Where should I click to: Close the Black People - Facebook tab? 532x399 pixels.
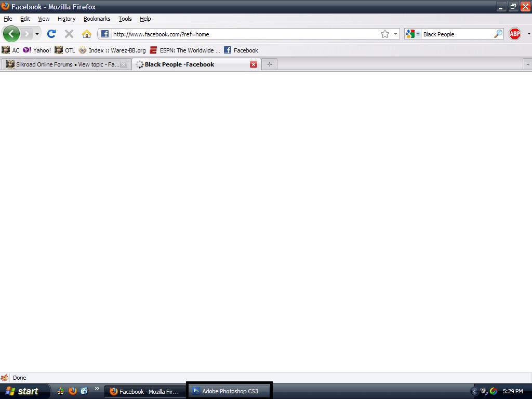254,64
